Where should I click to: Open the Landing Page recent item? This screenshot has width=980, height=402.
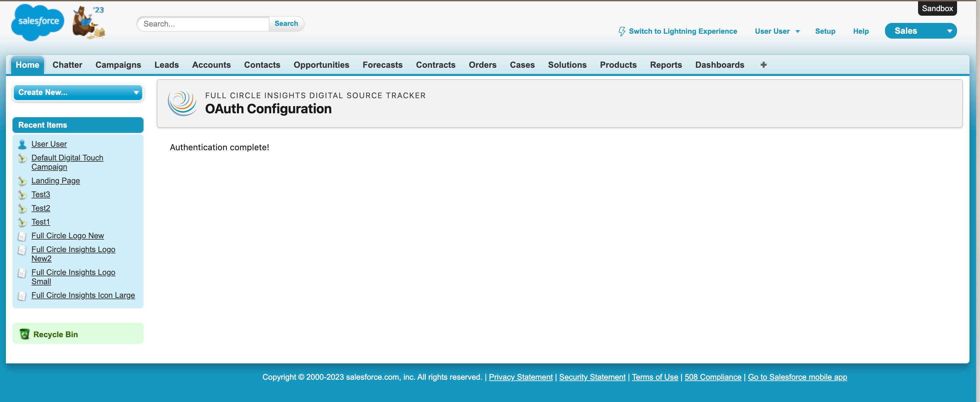pyautogui.click(x=55, y=180)
